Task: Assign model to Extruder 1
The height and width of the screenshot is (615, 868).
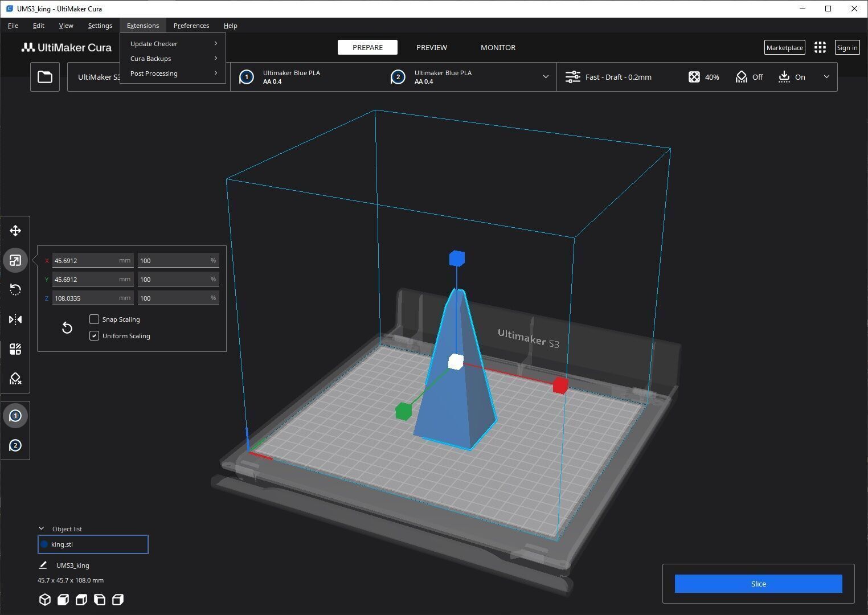Action: click(x=15, y=416)
